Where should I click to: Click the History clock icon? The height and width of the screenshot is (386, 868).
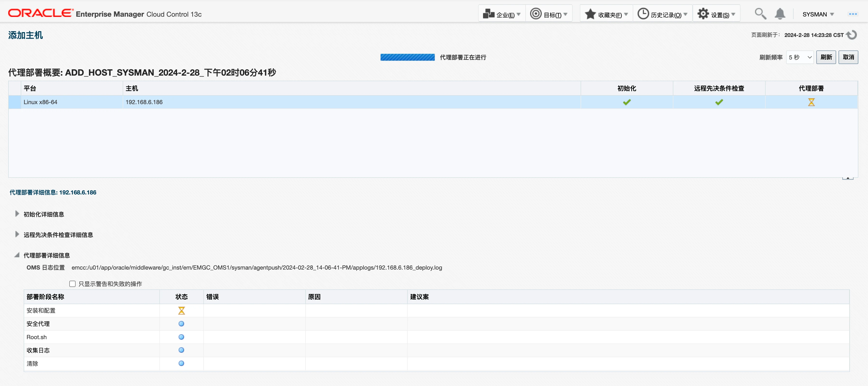point(643,14)
